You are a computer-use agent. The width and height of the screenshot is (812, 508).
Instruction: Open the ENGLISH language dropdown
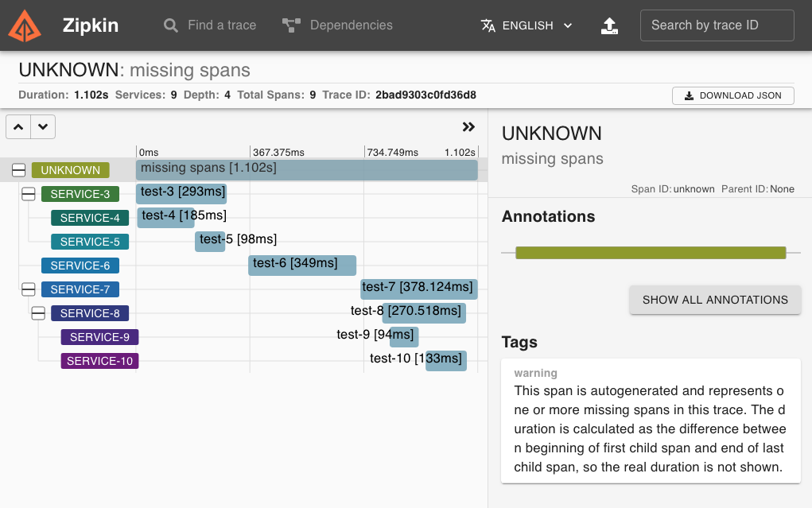pyautogui.click(x=527, y=25)
